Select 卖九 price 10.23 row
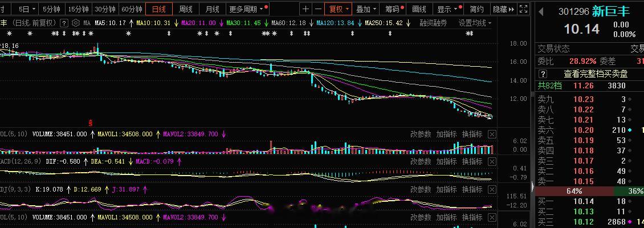The height and width of the screenshot is (228, 644). 590,99
